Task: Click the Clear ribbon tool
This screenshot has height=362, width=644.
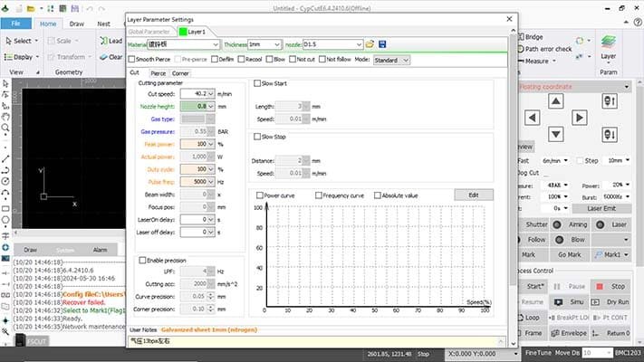Action: (111, 57)
